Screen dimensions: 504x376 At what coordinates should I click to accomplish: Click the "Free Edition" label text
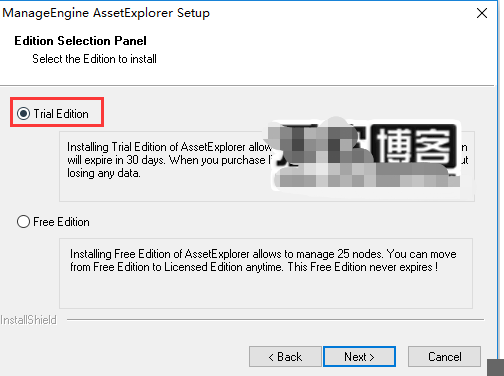(61, 222)
